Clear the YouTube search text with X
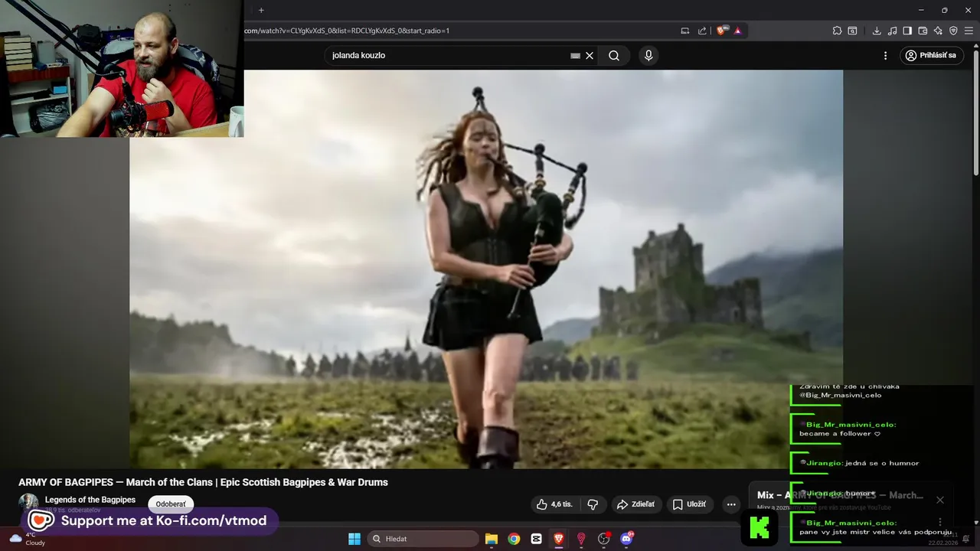This screenshot has height=551, width=980. (x=590, y=55)
